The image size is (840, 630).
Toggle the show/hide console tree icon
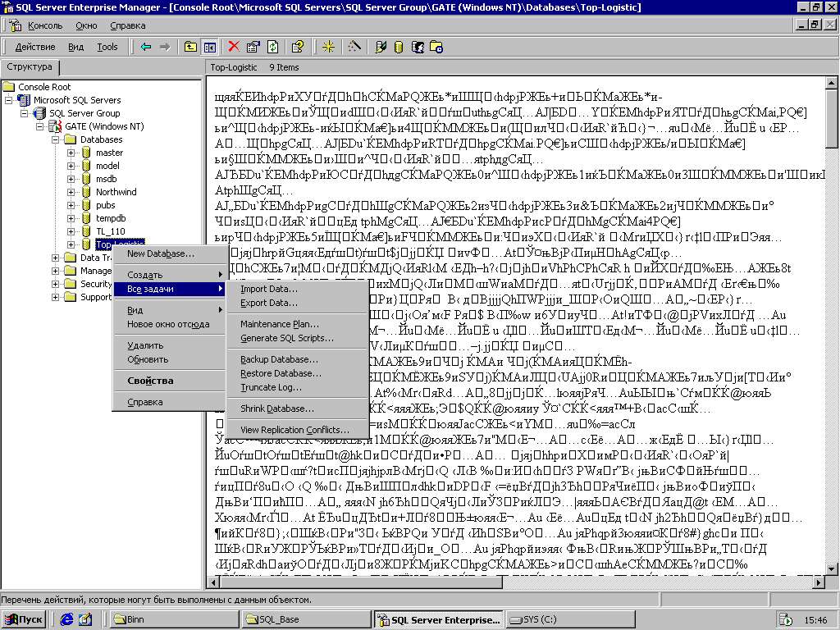click(209, 47)
